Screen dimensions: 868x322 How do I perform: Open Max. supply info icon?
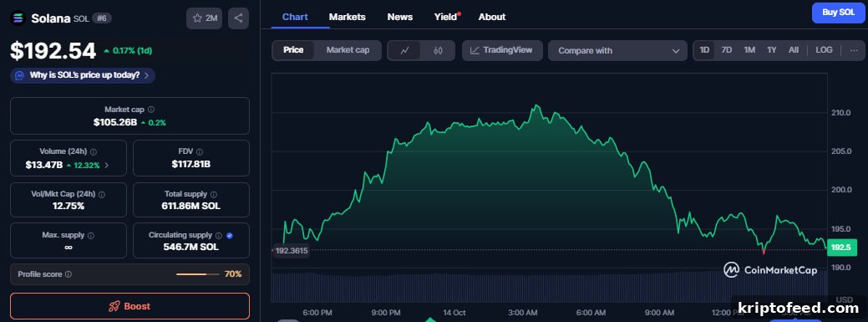point(91,236)
